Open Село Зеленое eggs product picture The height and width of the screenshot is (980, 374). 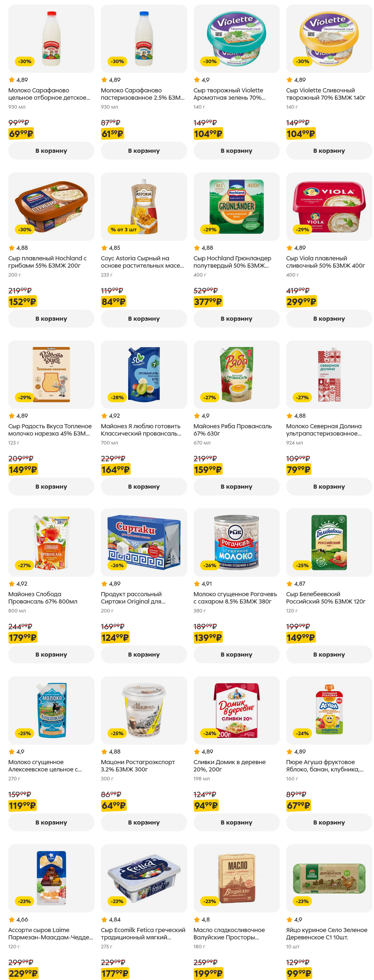[329, 878]
